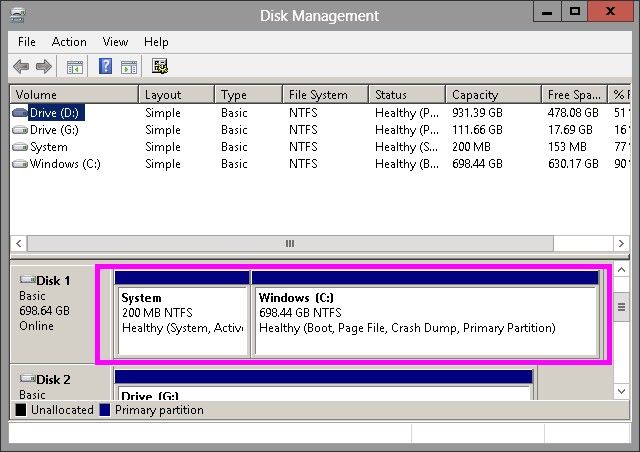
Task: Sort by the Capacity column header
Action: (x=492, y=95)
